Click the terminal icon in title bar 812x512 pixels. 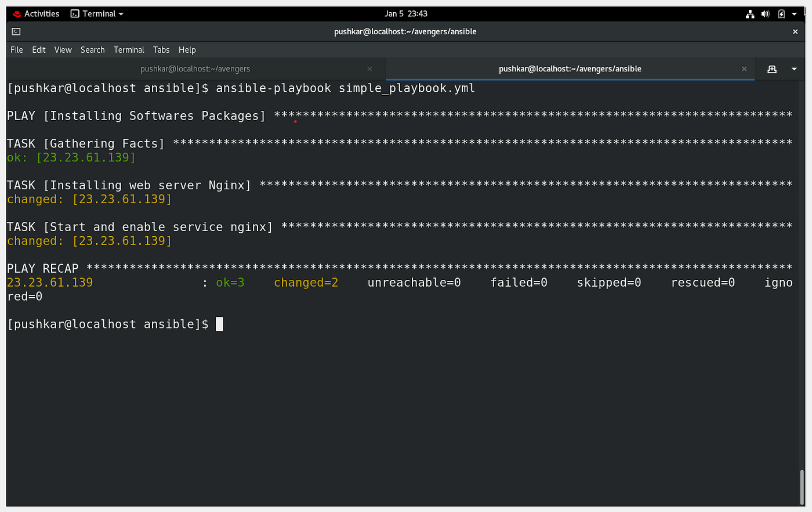[16, 32]
